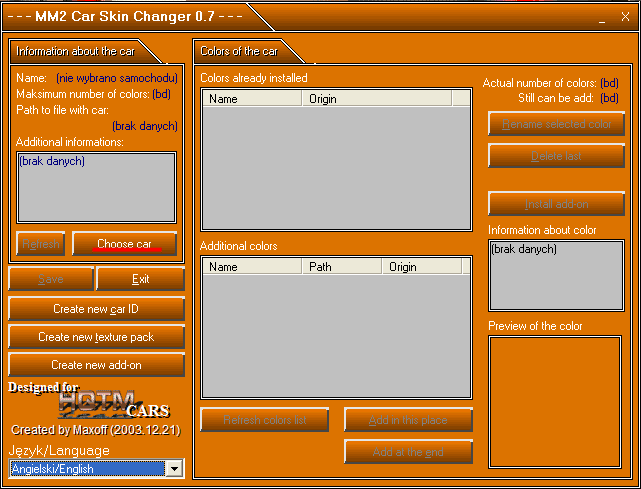This screenshot has width=641, height=489.
Task: Click the Install add-on button
Action: pos(556,204)
